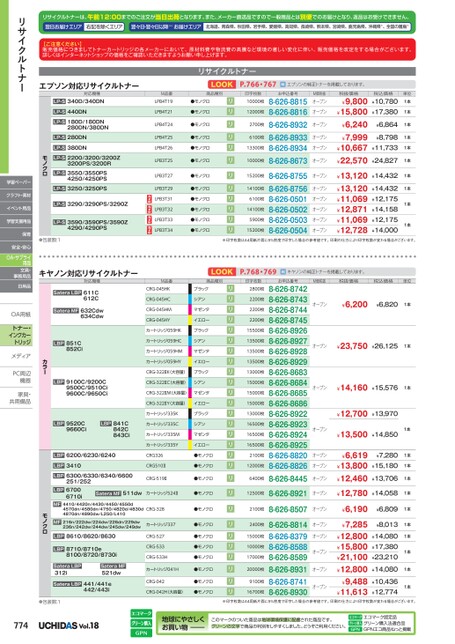This screenshot has width=455, height=644.
Task: Click order number 8-626-8815
Action: click(x=288, y=101)
